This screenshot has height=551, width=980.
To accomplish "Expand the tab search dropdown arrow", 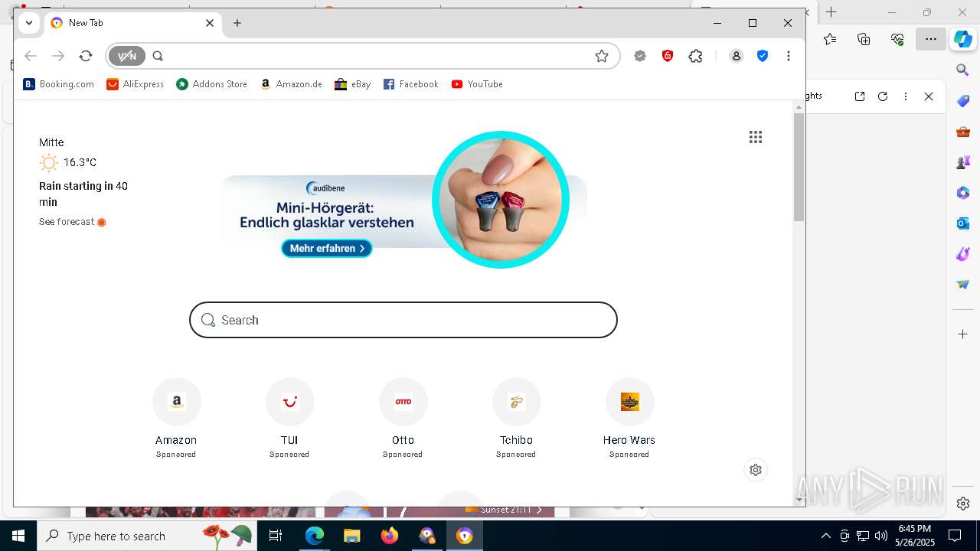I will (x=29, y=23).
